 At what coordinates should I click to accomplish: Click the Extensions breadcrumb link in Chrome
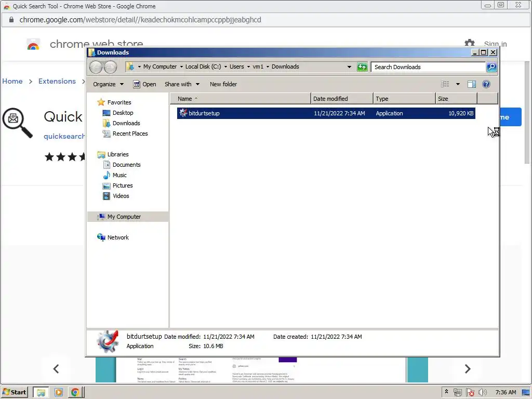[57, 81]
